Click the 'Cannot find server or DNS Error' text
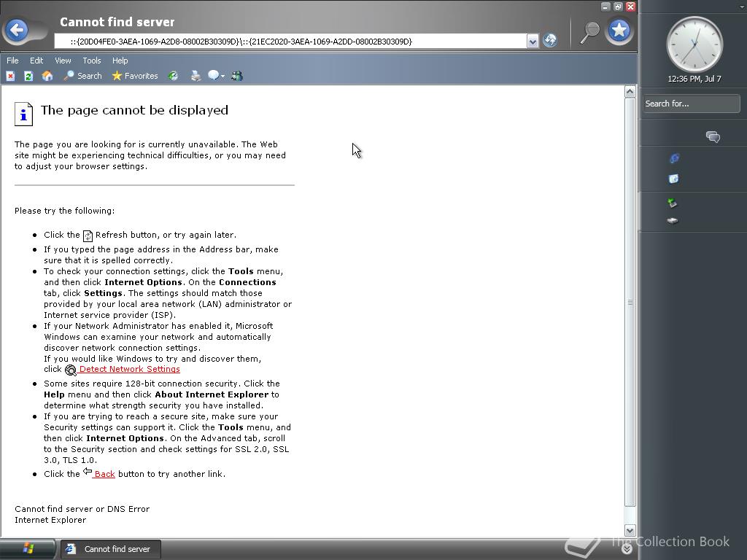The height and width of the screenshot is (560, 747). coord(82,509)
